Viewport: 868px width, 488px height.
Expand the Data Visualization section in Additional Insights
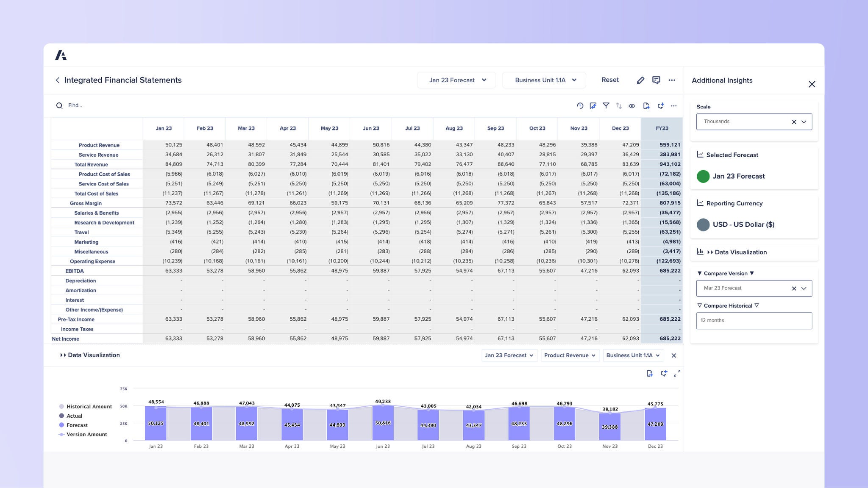[740, 252]
